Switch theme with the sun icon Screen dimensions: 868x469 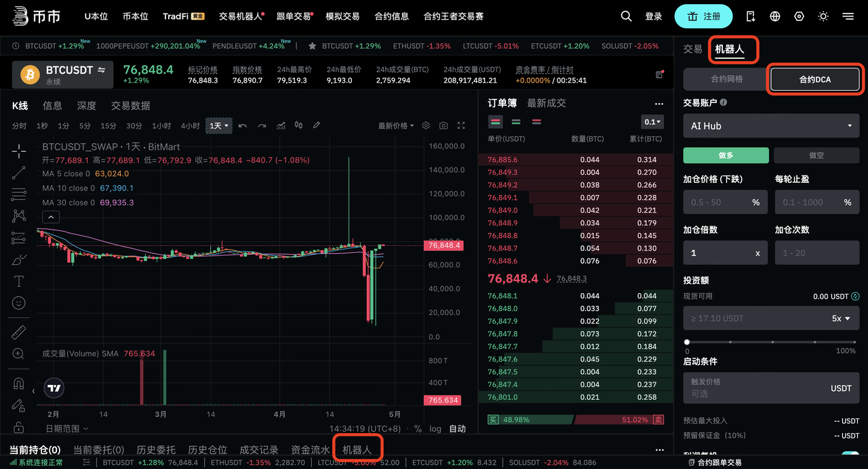tap(824, 16)
